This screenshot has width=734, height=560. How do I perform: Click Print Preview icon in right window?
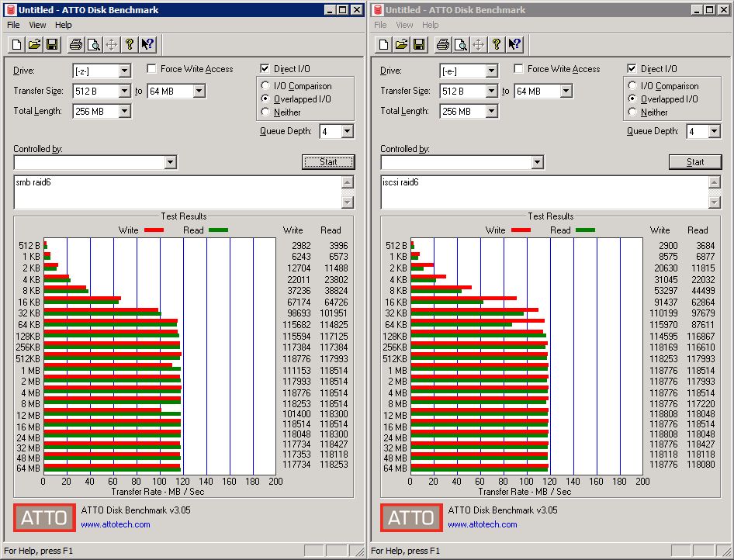tap(461, 44)
